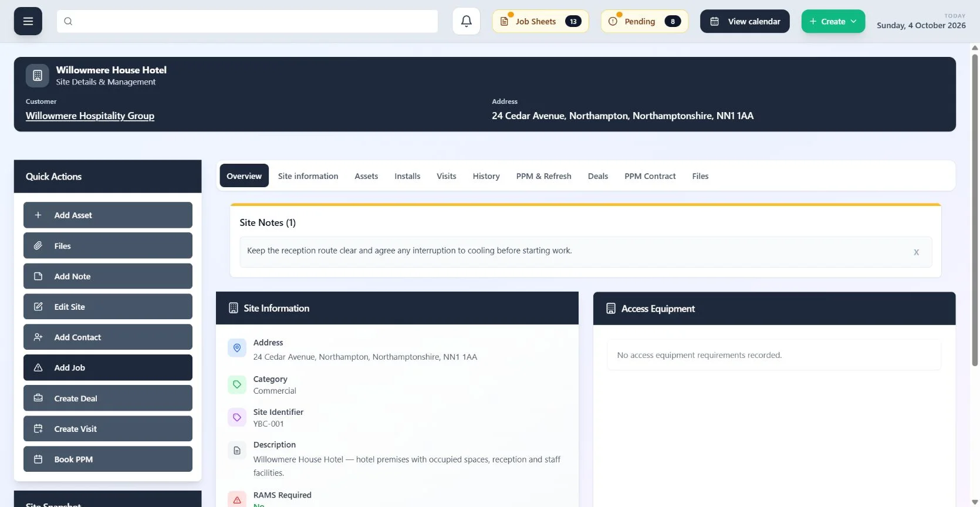Click the Add Asset quick action
980x507 pixels.
pyautogui.click(x=108, y=215)
